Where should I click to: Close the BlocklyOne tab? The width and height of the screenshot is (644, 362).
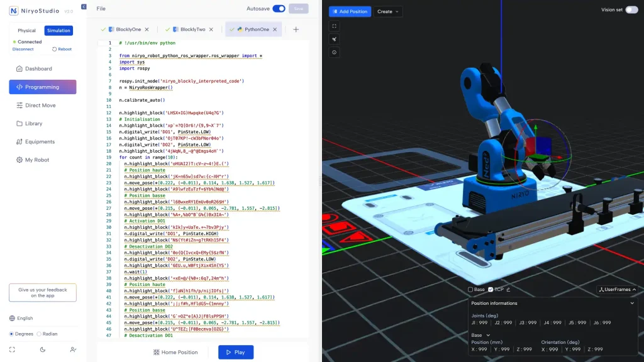tap(147, 30)
